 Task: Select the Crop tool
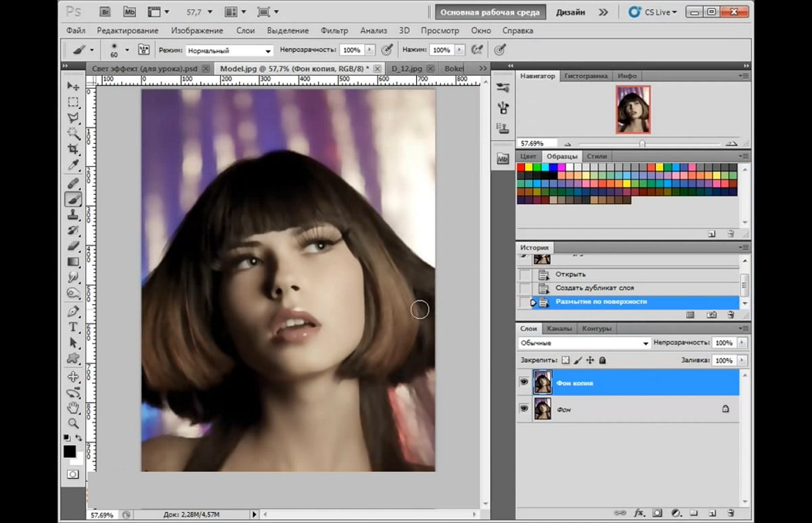coord(73,149)
